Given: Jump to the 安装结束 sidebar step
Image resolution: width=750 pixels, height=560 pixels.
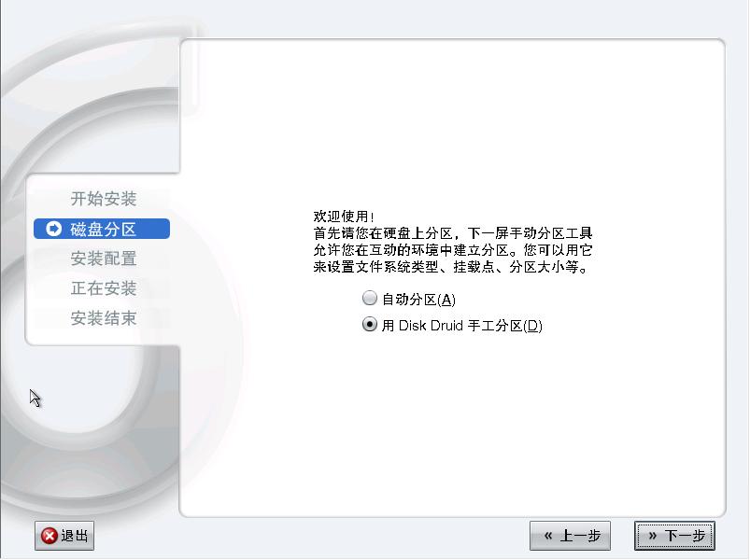Looking at the screenshot, I should click(104, 317).
